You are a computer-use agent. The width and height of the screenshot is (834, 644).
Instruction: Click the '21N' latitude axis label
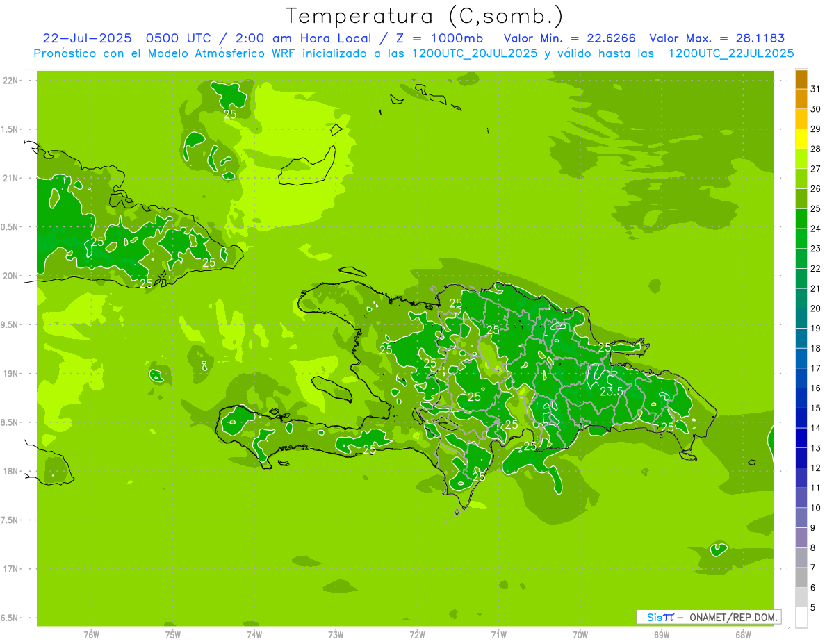[10, 178]
